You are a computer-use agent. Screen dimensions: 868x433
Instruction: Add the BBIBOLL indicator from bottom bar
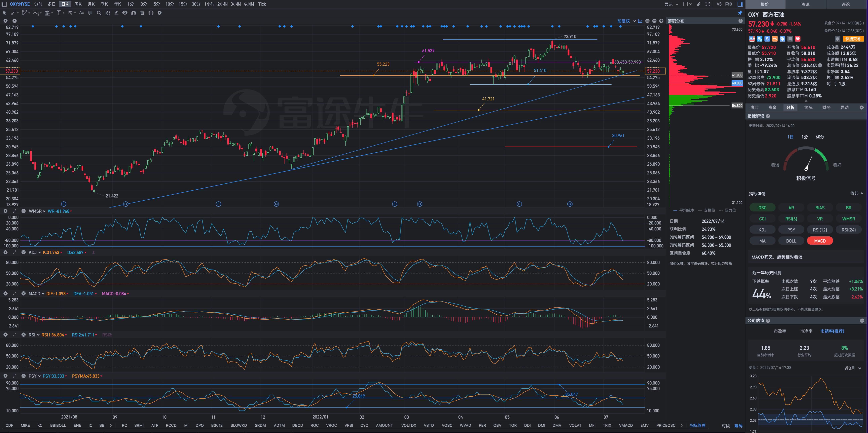(58, 425)
